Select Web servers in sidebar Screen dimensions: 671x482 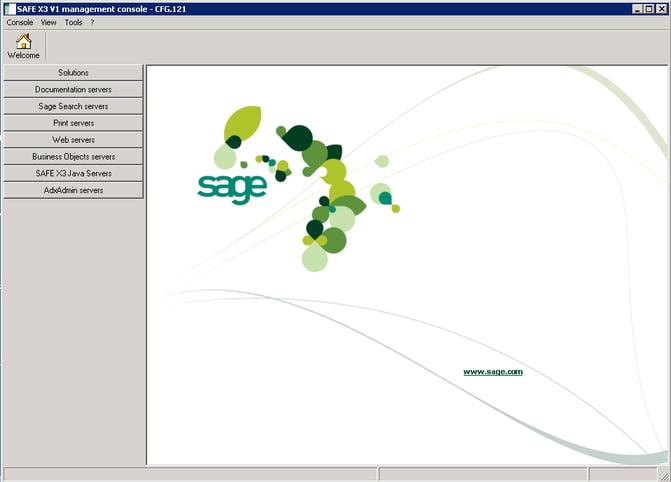[x=73, y=140]
